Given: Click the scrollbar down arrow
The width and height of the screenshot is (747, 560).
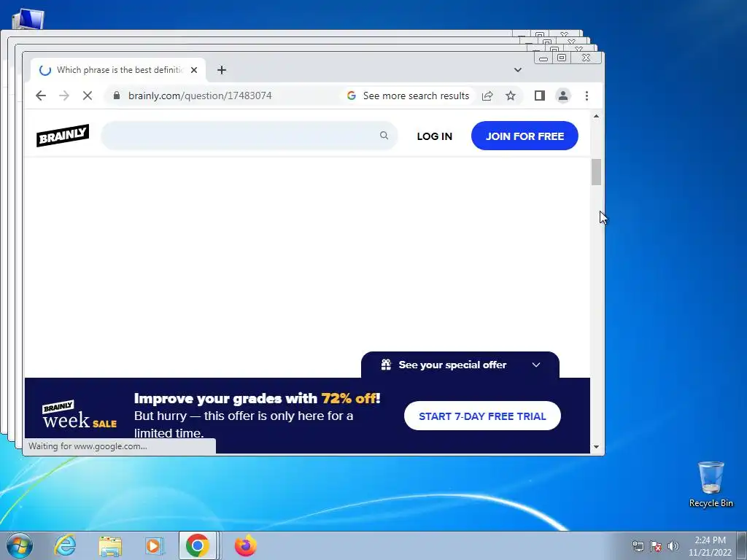Looking at the screenshot, I should 596,447.
